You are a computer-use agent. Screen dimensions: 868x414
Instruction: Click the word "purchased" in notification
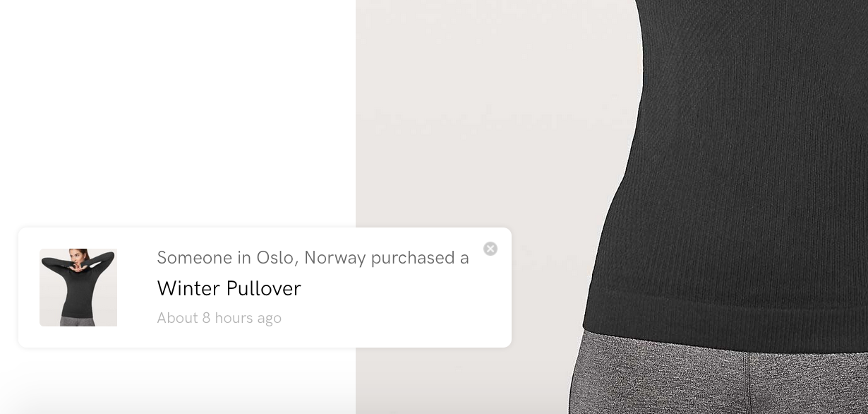(413, 259)
